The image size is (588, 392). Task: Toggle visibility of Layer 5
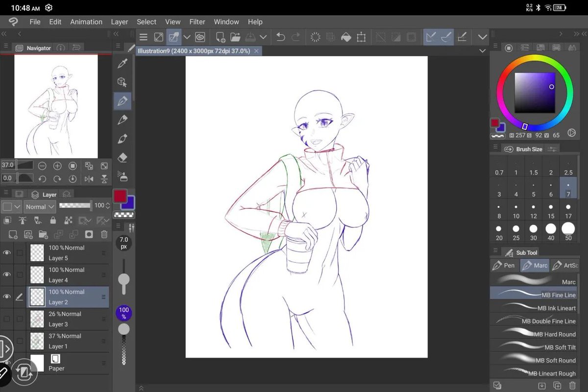6,252
